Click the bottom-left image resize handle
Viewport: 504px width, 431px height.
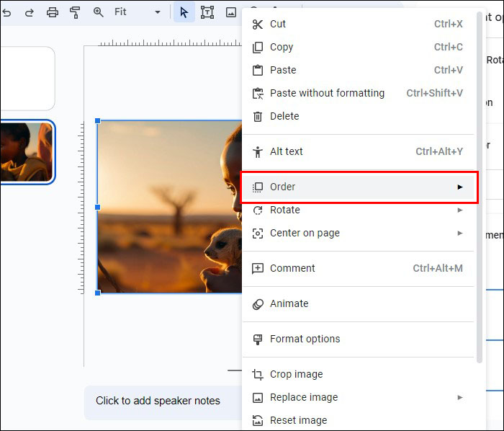click(x=98, y=293)
